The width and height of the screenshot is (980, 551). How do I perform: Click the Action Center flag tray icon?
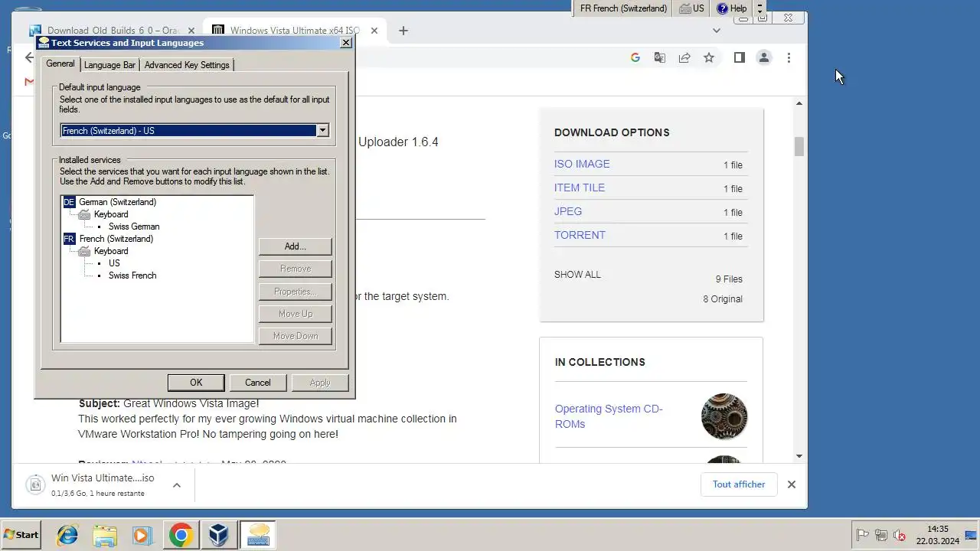(862, 535)
